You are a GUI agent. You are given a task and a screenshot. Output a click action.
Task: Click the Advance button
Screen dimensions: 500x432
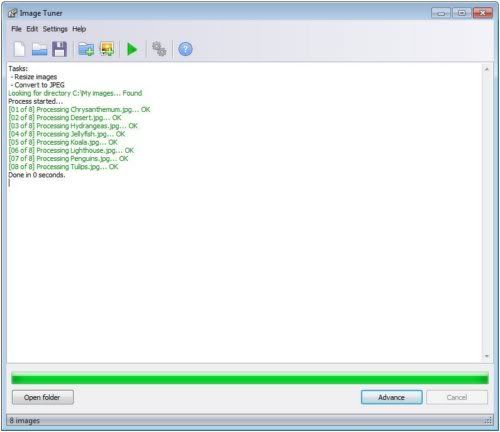391,397
